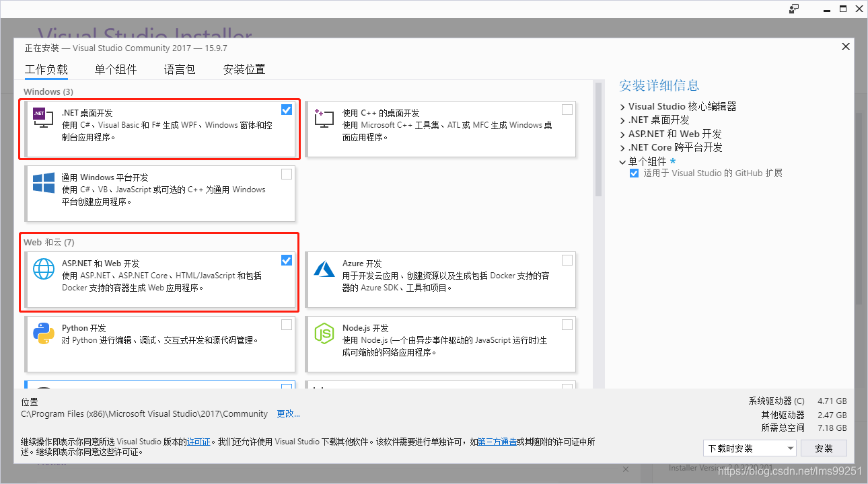Select the Python 开发 workload card title

pyautogui.click(x=84, y=328)
